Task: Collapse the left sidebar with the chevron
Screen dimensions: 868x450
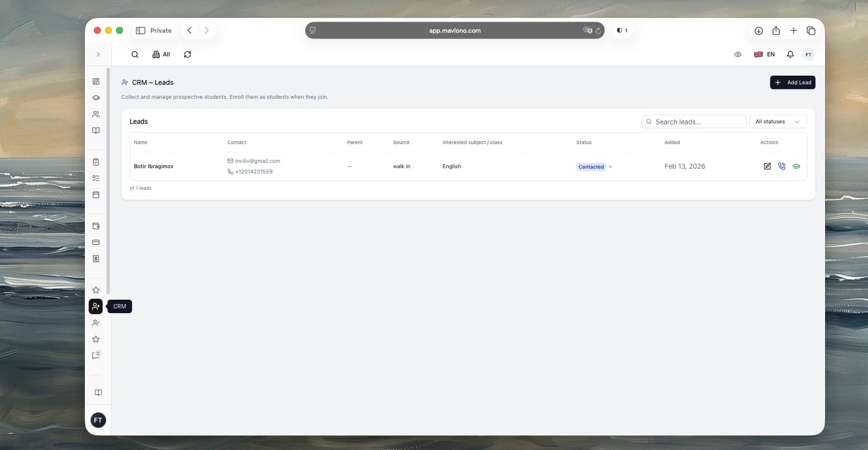Action: coord(98,54)
